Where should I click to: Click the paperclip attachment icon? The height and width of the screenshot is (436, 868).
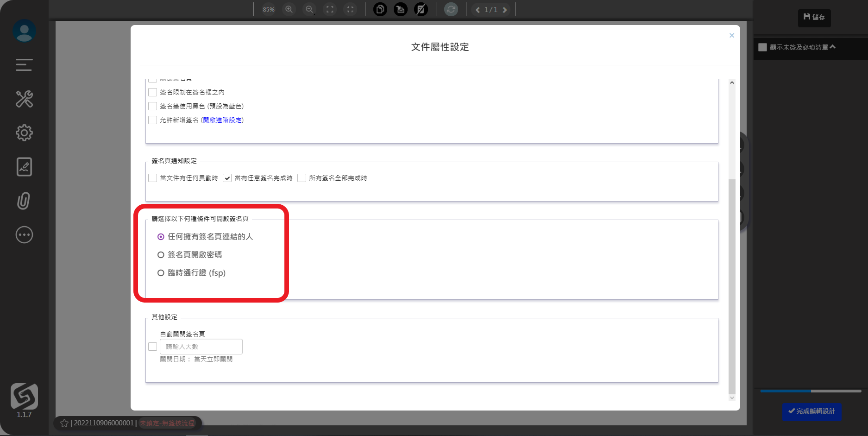coord(24,201)
